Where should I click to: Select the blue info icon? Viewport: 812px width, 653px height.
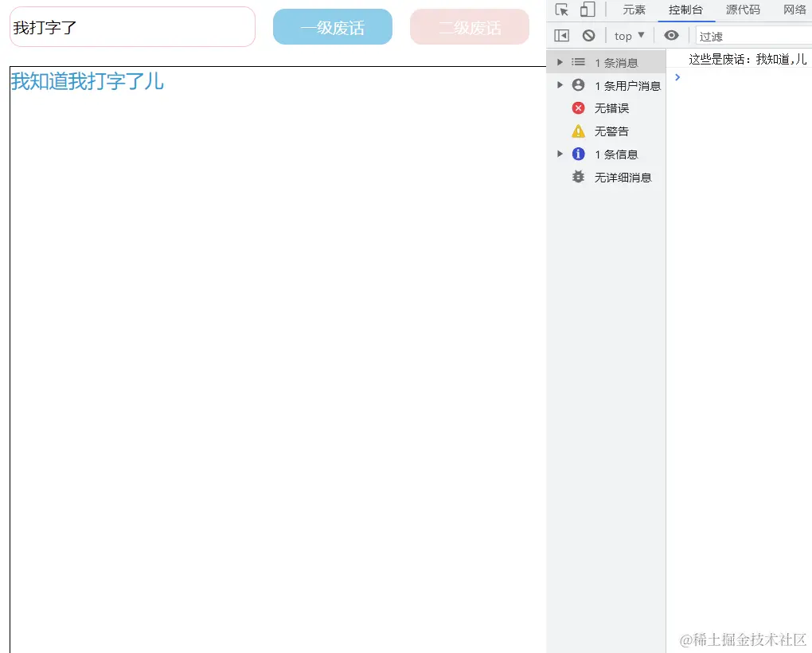tap(579, 154)
